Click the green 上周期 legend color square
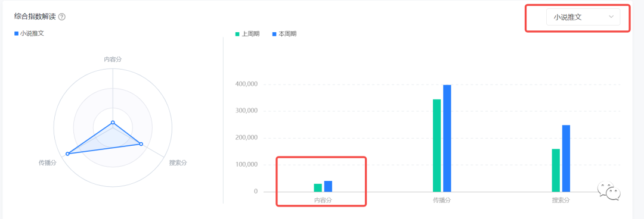Image resolution: width=644 pixels, height=219 pixels. pyautogui.click(x=237, y=34)
